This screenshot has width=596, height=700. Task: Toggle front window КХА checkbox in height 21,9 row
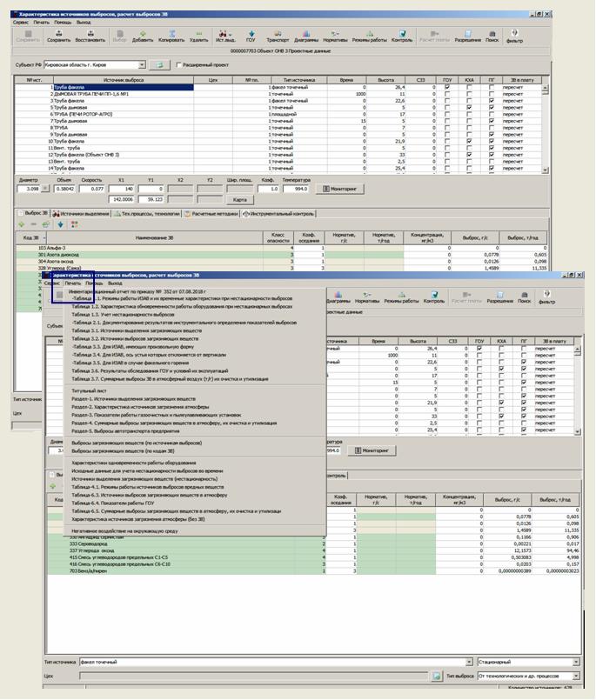coord(501,403)
